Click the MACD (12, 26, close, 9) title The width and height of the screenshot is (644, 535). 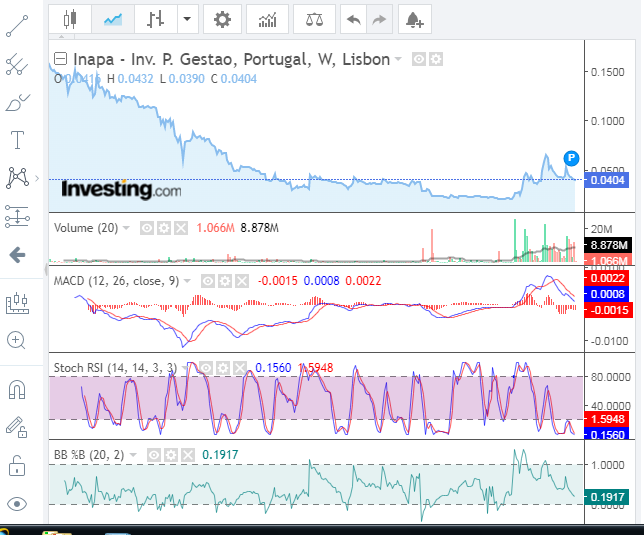117,281
